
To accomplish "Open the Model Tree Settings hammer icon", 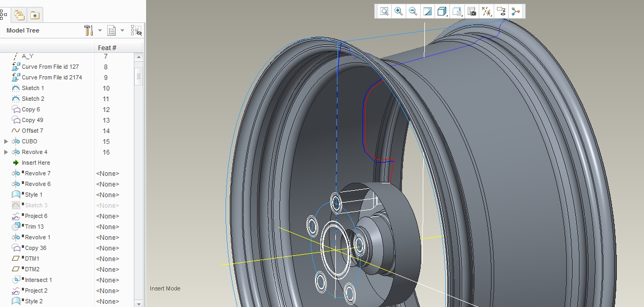I will [88, 30].
